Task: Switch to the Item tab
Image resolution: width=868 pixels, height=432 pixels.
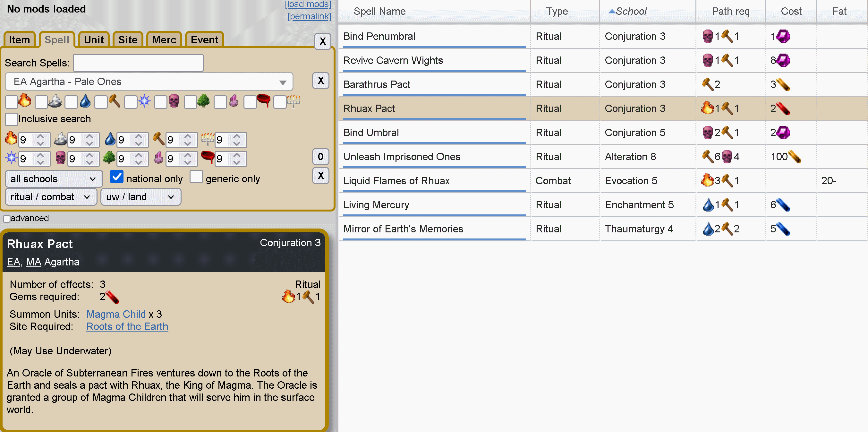Action: [20, 39]
